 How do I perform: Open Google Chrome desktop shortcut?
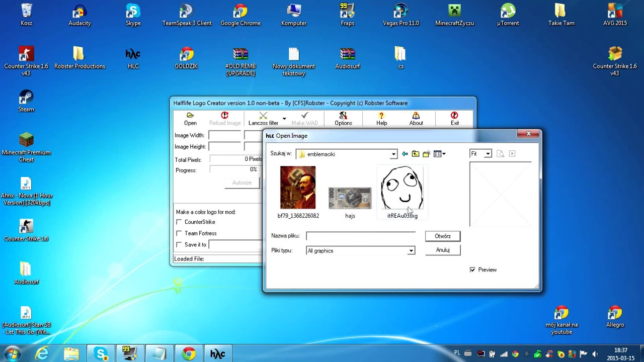[x=240, y=15]
